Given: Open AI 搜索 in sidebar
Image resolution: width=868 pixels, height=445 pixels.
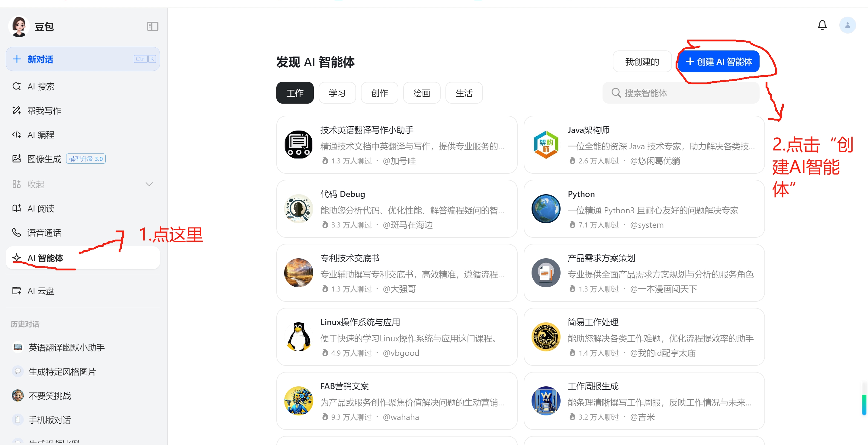Looking at the screenshot, I should point(40,87).
